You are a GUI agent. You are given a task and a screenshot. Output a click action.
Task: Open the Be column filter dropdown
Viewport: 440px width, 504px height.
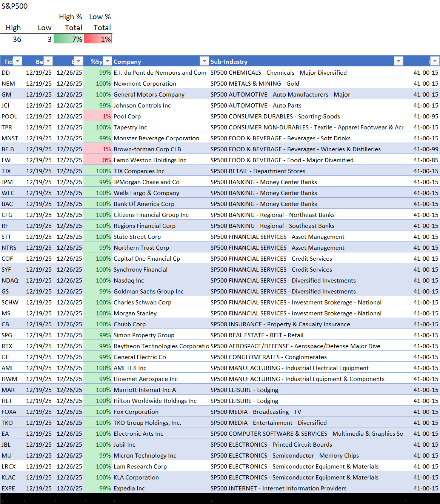[x=48, y=61]
